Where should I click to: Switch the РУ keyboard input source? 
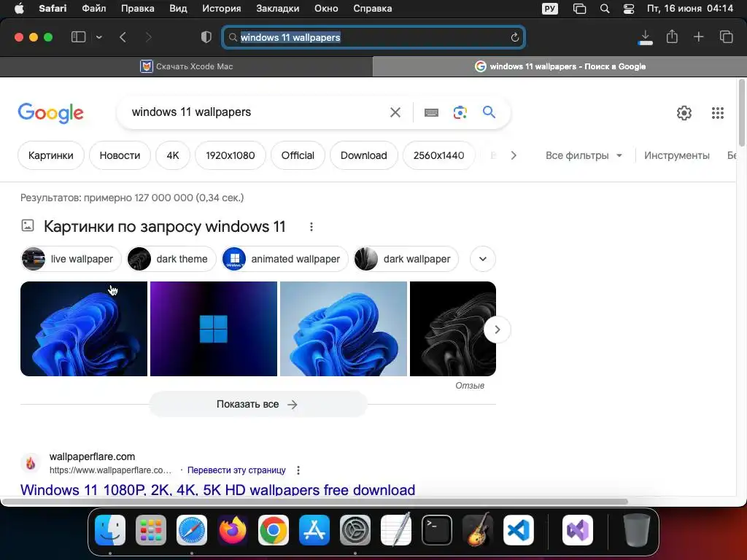(550, 9)
